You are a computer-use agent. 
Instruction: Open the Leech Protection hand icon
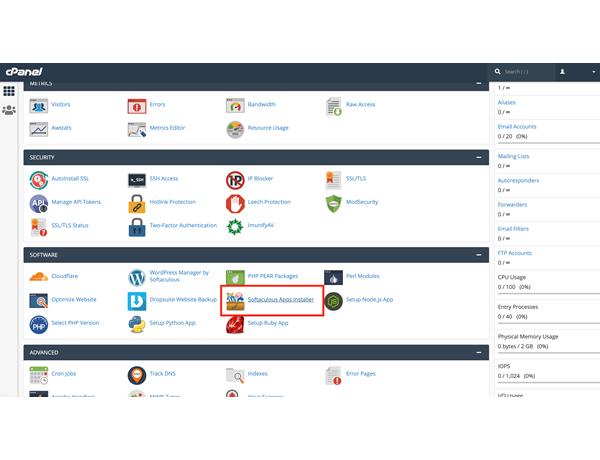click(235, 204)
